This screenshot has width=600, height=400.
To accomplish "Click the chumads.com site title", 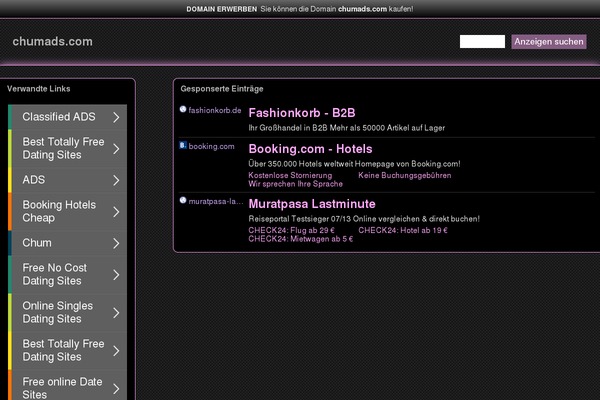I will [52, 41].
